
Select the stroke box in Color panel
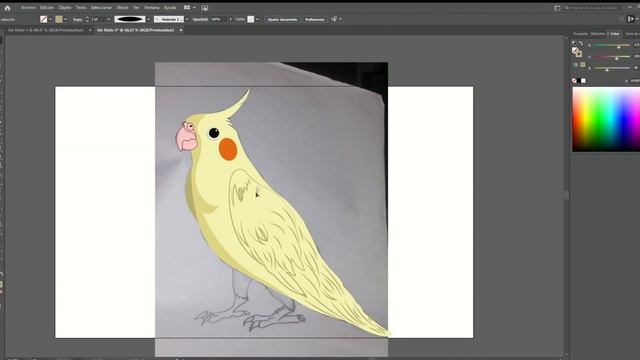pos(579,53)
